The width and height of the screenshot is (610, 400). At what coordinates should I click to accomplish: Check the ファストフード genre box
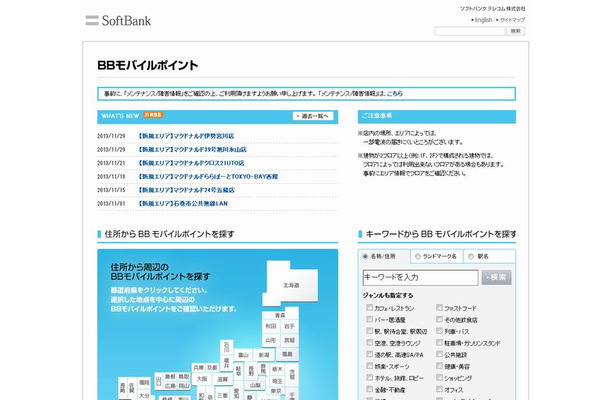(x=439, y=307)
